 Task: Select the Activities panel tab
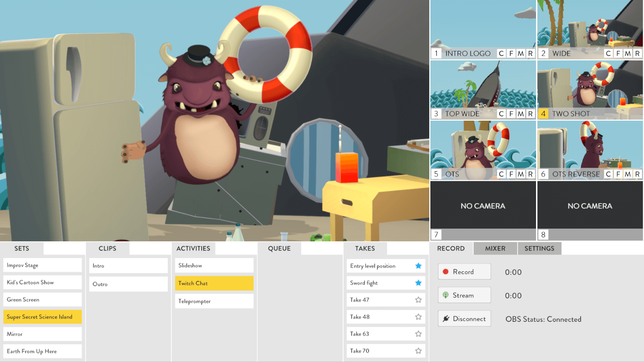pos(193,249)
